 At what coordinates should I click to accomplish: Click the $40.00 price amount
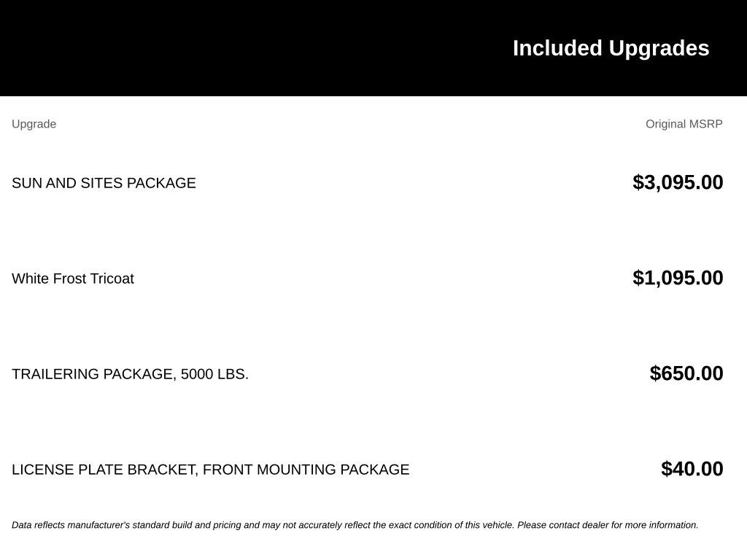692,469
